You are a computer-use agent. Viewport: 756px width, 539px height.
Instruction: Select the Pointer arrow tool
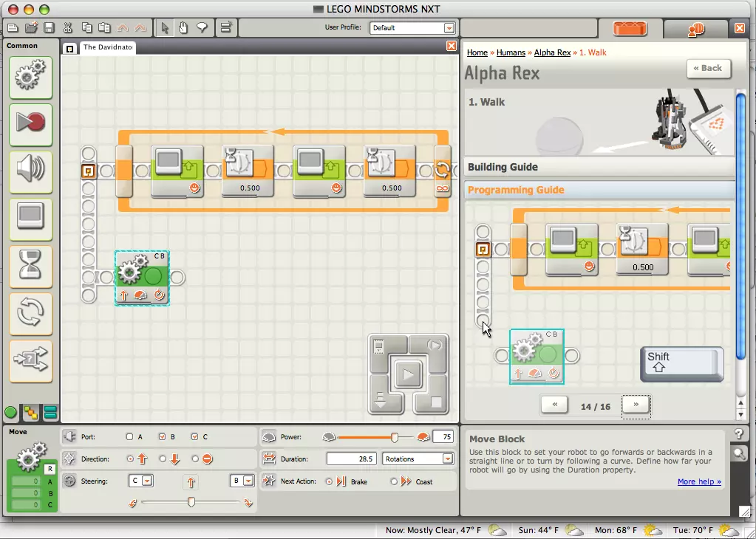pyautogui.click(x=165, y=28)
